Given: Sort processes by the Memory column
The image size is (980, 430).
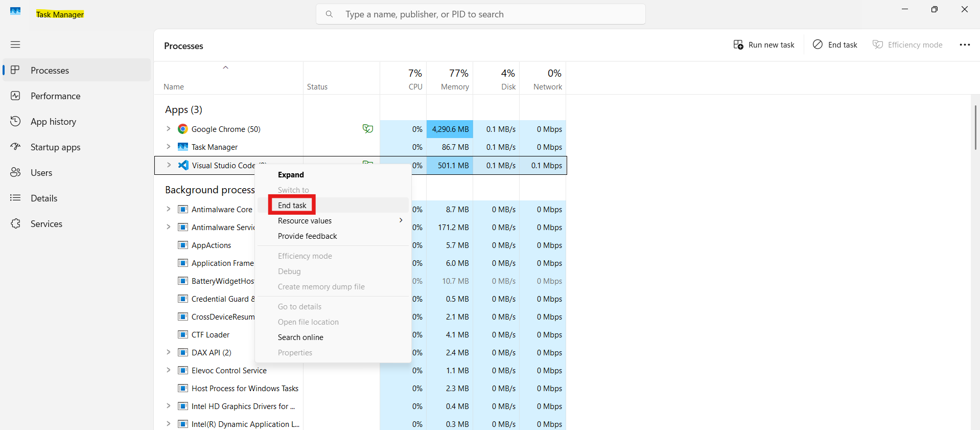Looking at the screenshot, I should 454,79.
